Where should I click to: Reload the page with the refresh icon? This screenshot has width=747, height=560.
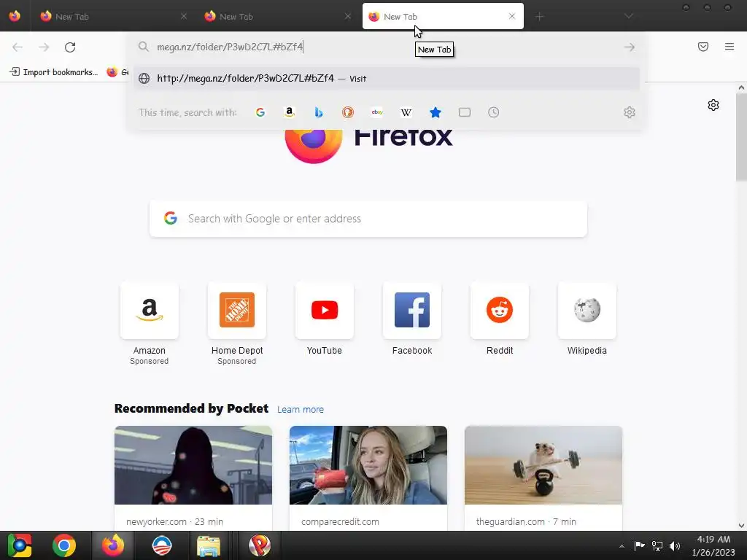tap(70, 47)
